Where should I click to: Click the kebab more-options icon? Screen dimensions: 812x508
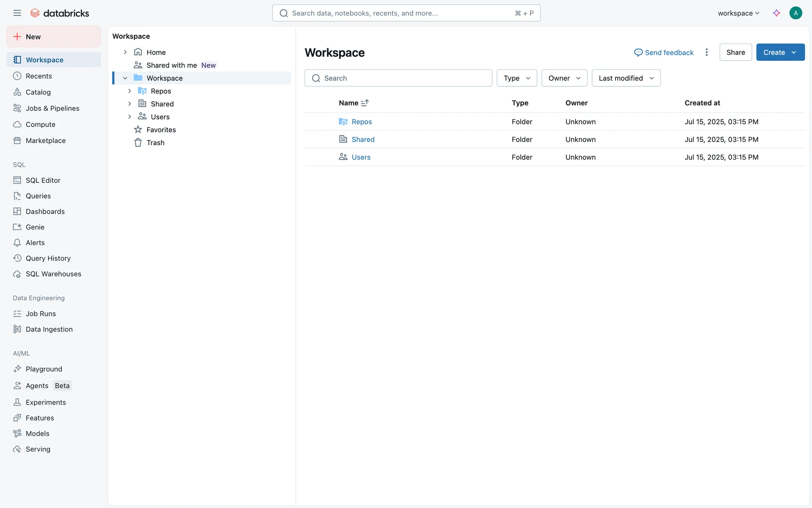coord(707,52)
